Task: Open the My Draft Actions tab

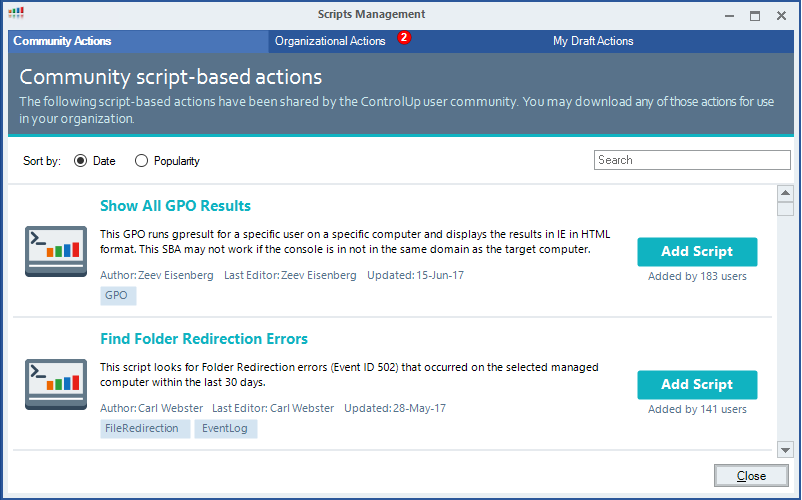Action: 593,41
